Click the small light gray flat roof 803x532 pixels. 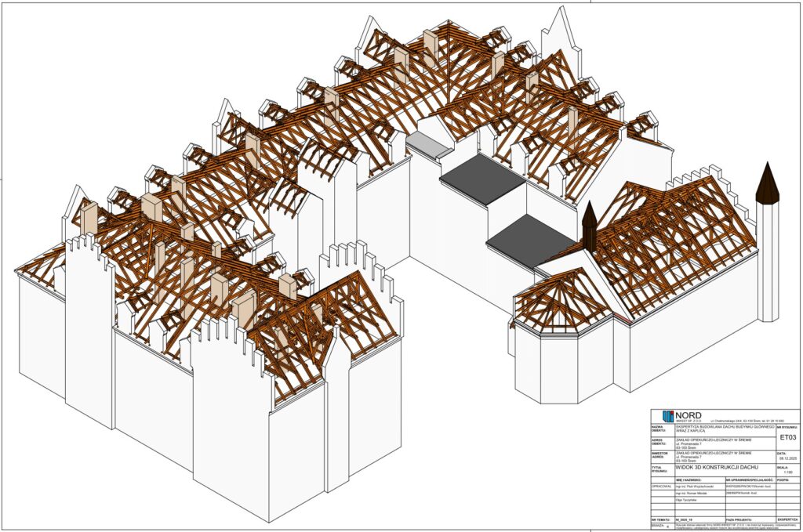430,143
